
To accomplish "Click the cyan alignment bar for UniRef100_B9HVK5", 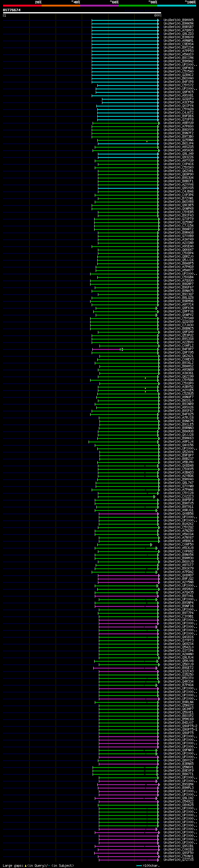I will click(x=125, y=20).
